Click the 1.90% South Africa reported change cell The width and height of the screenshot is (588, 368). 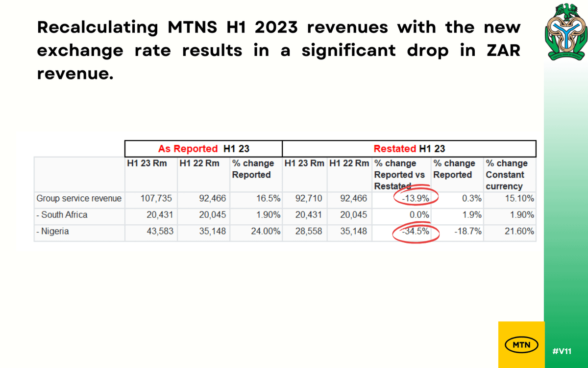coord(256,215)
